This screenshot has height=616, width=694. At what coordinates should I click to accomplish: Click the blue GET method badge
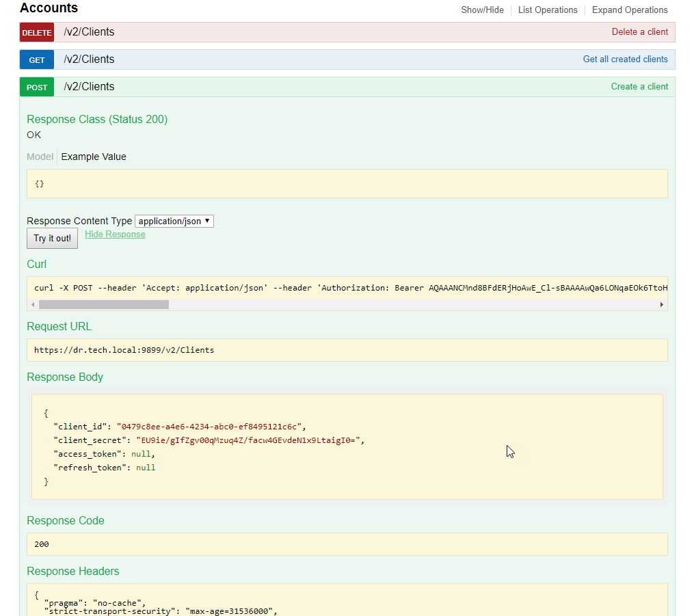[x=37, y=60]
